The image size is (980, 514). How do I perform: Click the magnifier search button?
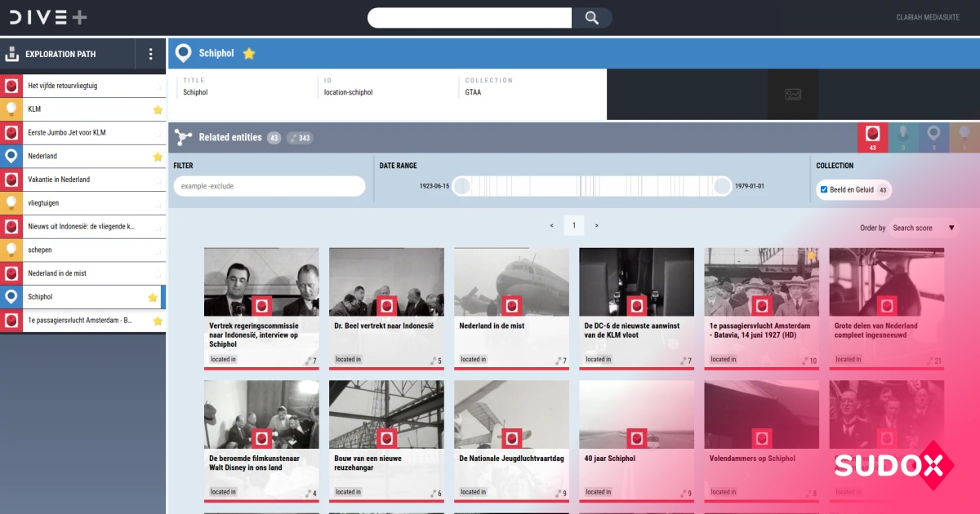coord(592,18)
